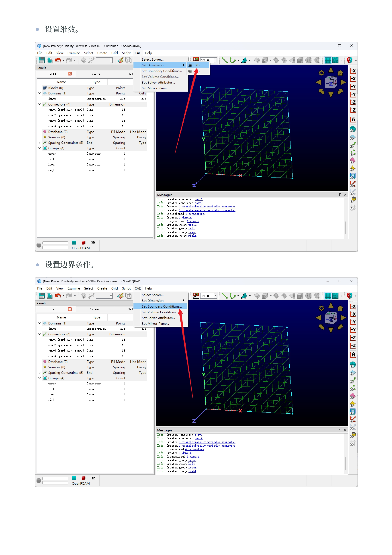This screenshot has width=392, height=555.
Task: Click Messages pane scrollbar in top screenshot
Action: pyautogui.click(x=346, y=228)
